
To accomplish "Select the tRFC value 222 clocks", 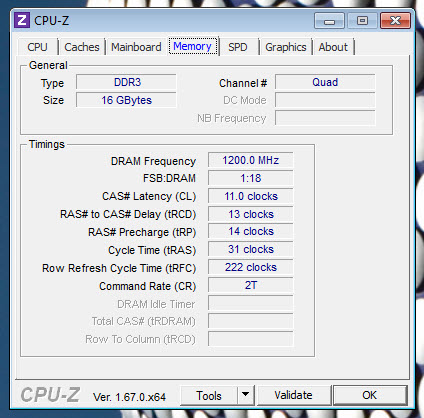I will pos(251,267).
